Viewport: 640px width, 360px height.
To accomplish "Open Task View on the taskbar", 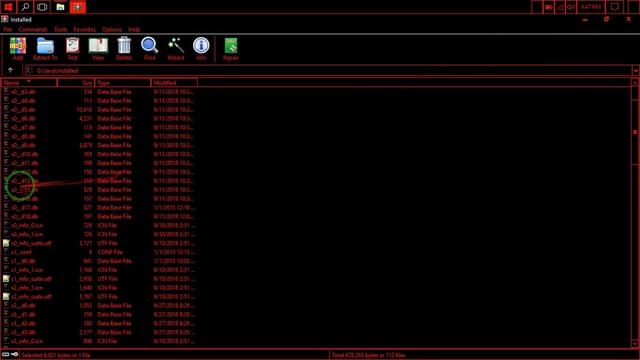I will tap(42, 7).
